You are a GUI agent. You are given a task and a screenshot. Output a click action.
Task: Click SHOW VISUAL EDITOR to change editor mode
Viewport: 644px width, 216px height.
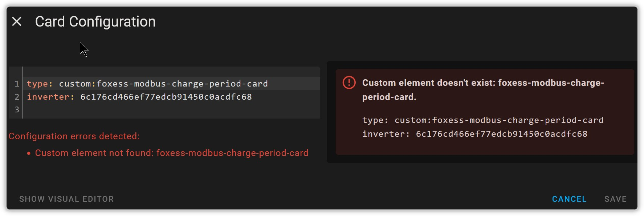[x=66, y=199]
